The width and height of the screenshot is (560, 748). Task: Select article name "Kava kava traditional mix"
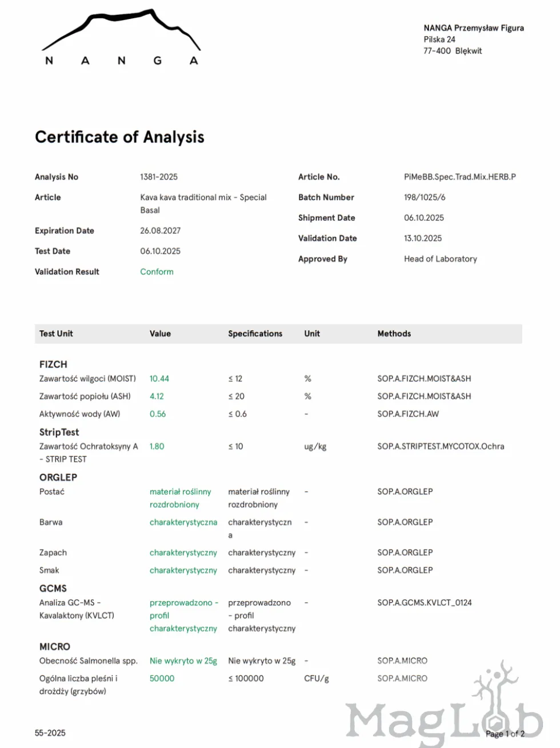coord(186,197)
